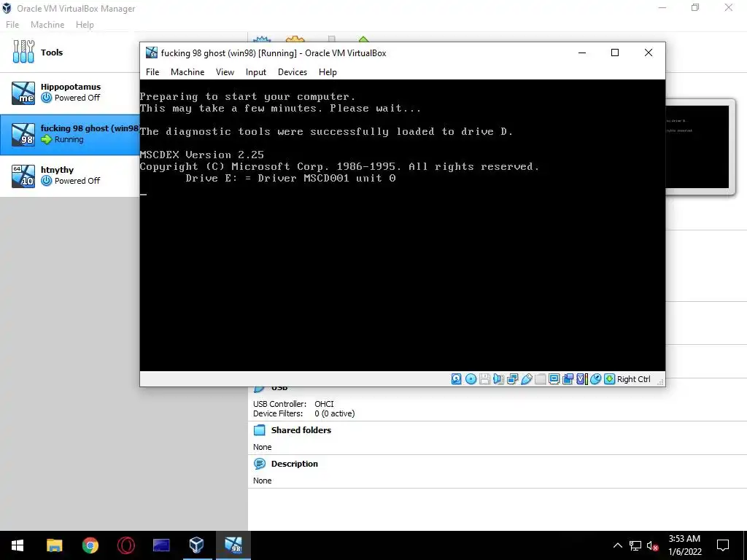This screenshot has width=747, height=560.
Task: Open the View menu
Action: tap(225, 72)
